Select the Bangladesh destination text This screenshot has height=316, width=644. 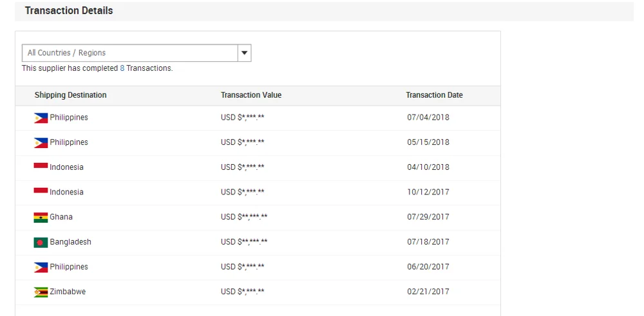[x=70, y=242]
